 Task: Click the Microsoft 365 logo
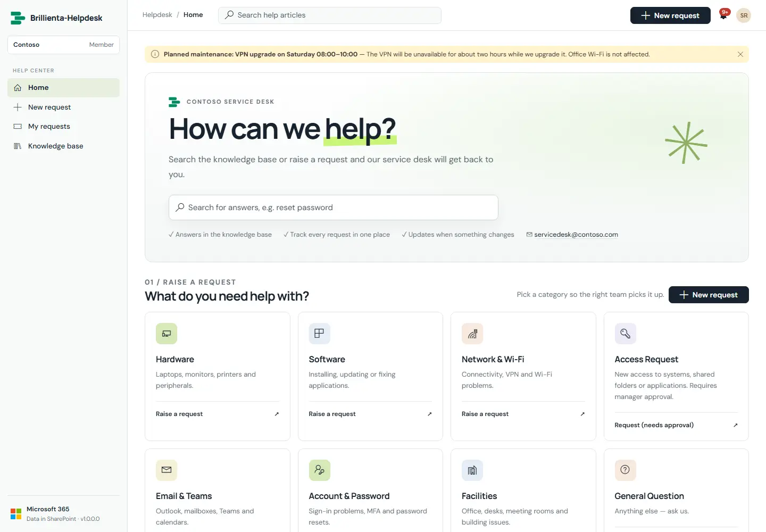[x=16, y=514]
